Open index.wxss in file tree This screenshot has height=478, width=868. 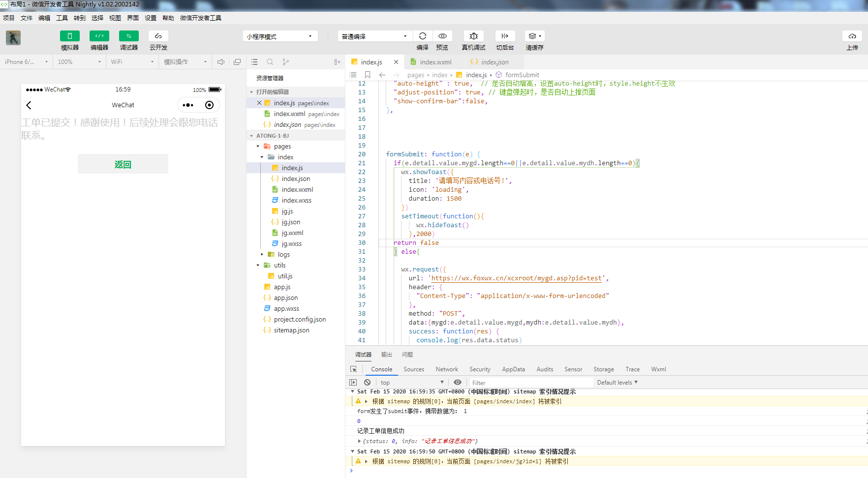click(296, 201)
